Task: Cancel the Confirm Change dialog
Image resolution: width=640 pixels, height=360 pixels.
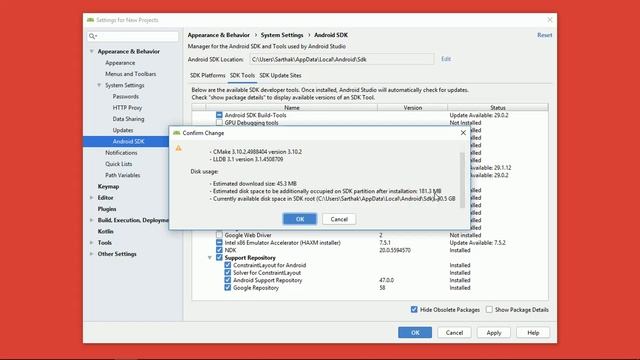Action: pyautogui.click(x=339, y=219)
